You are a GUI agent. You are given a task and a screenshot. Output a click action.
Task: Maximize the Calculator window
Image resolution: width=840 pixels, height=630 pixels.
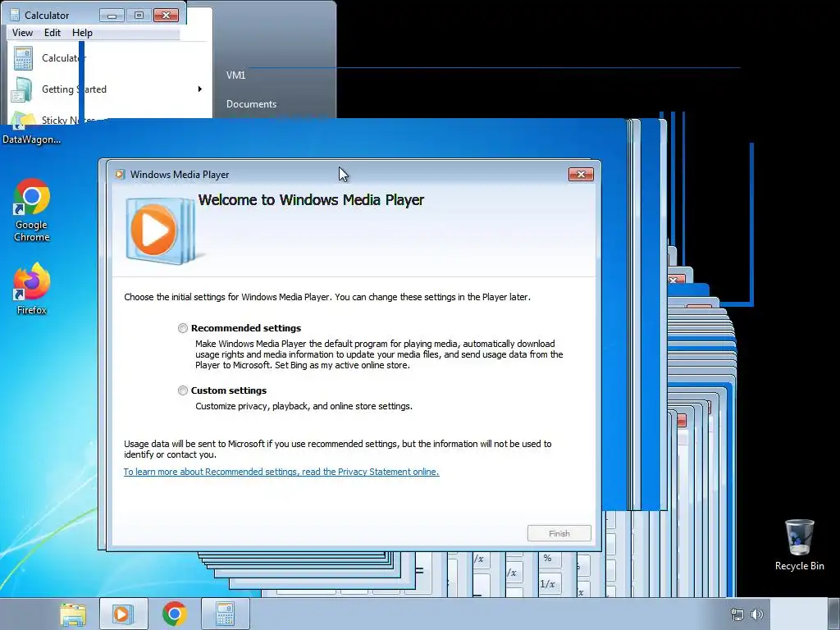139,15
